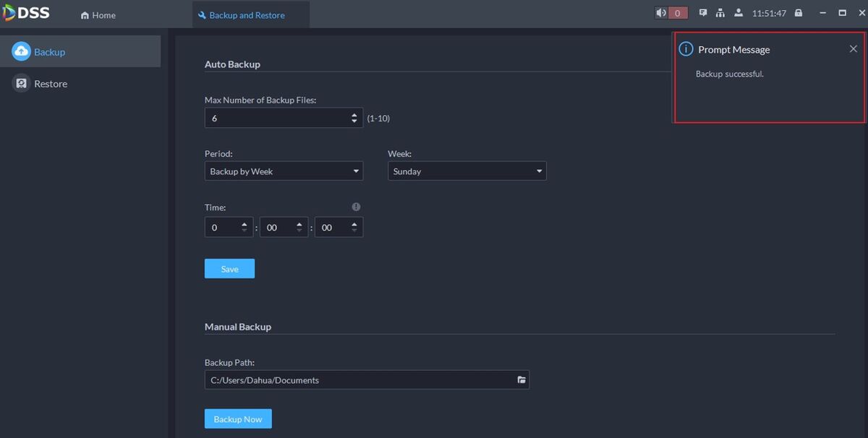Click the Save button
This screenshot has height=438, width=868.
point(229,269)
